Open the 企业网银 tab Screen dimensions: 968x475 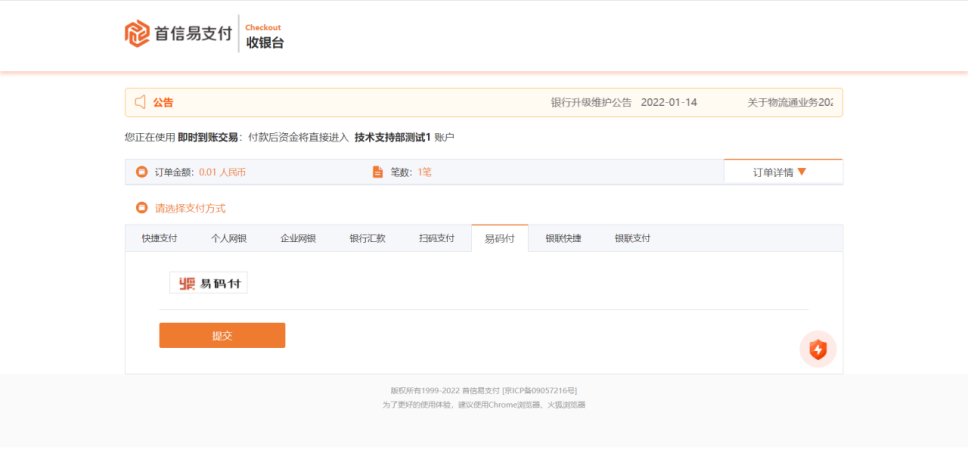point(298,238)
